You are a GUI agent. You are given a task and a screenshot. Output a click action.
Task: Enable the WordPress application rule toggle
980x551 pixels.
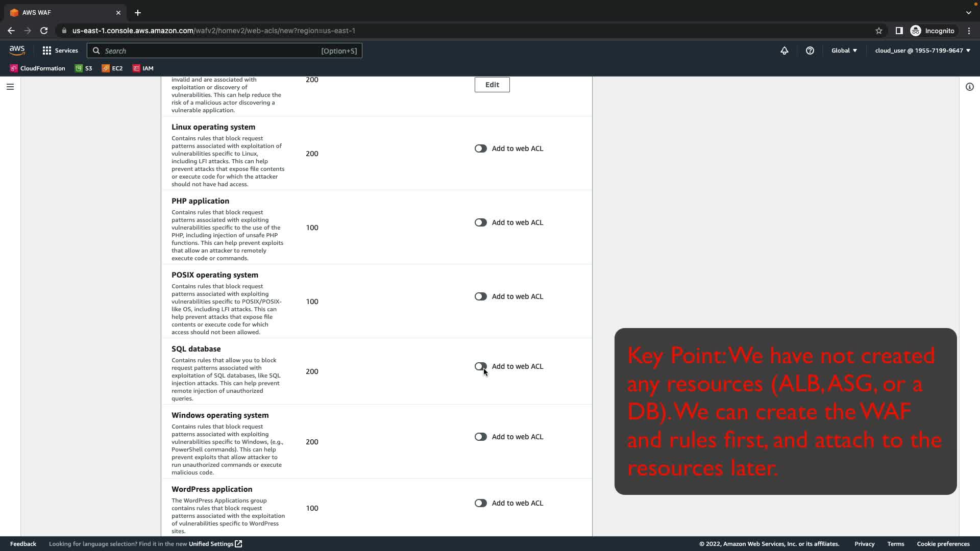pos(480,503)
